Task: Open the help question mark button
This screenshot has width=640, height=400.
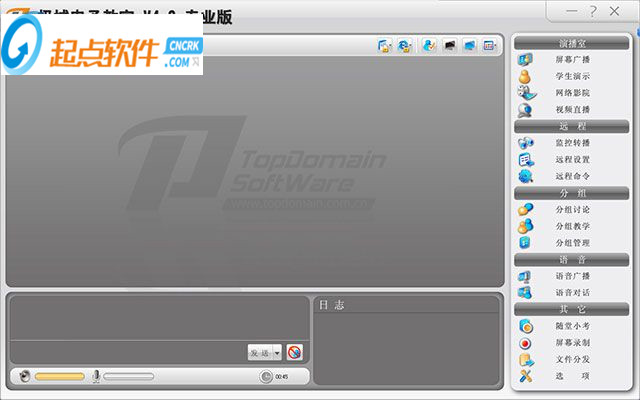Action: (x=593, y=11)
